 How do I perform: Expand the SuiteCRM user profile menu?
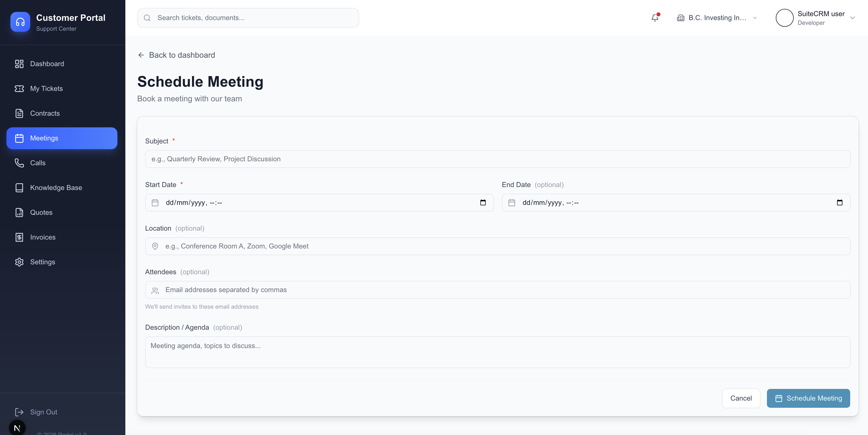(852, 18)
